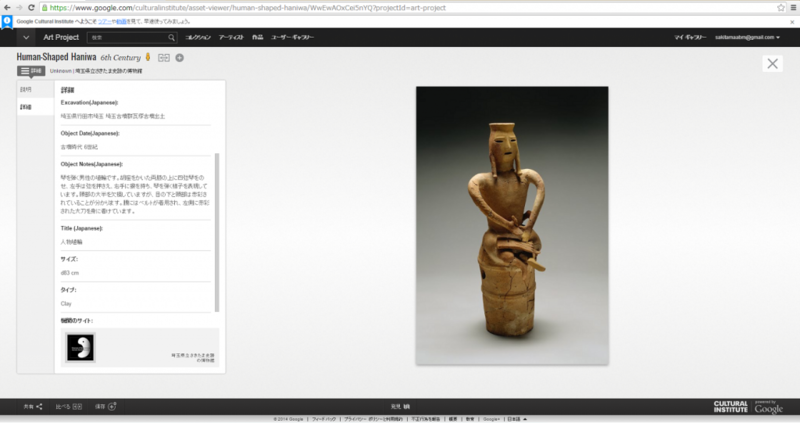Click the Object Date(Japanese): label
Viewport: 800px width, 423px height.
point(90,133)
